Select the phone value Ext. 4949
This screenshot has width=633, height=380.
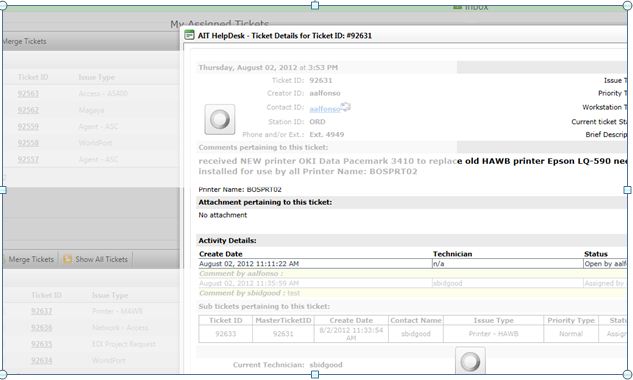pos(327,134)
